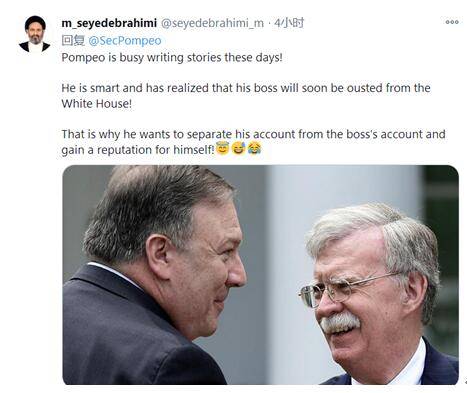Open the attached photo of two men
The image size is (467, 393).
260,275
